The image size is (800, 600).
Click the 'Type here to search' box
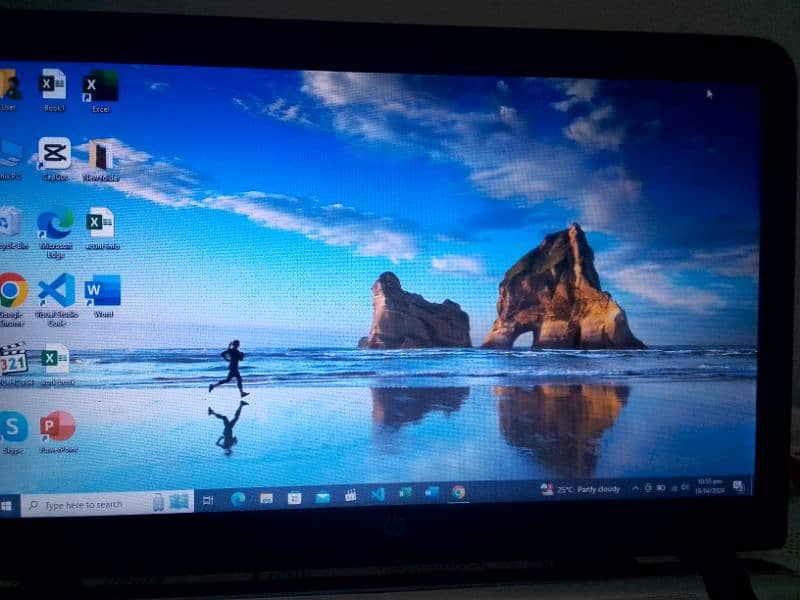[107, 504]
